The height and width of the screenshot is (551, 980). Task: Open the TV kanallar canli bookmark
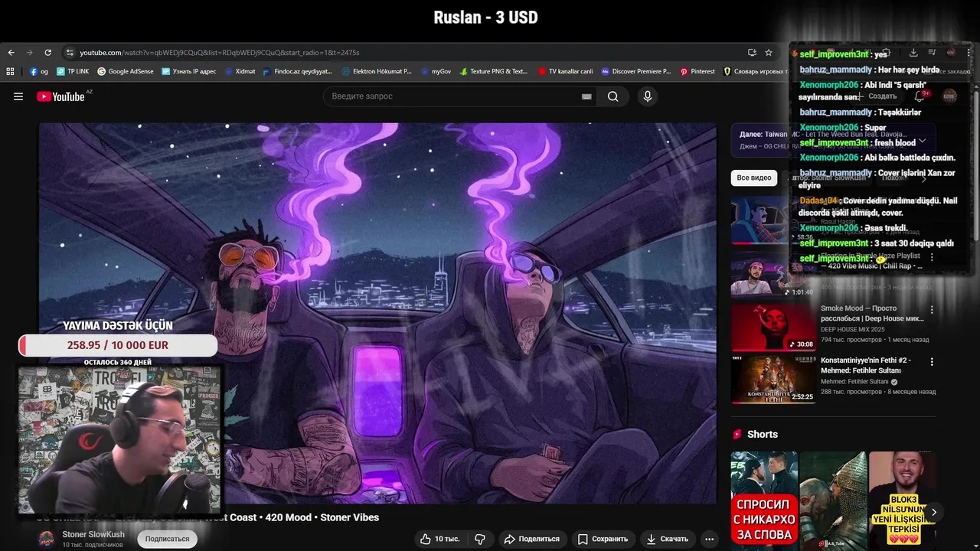(x=566, y=71)
